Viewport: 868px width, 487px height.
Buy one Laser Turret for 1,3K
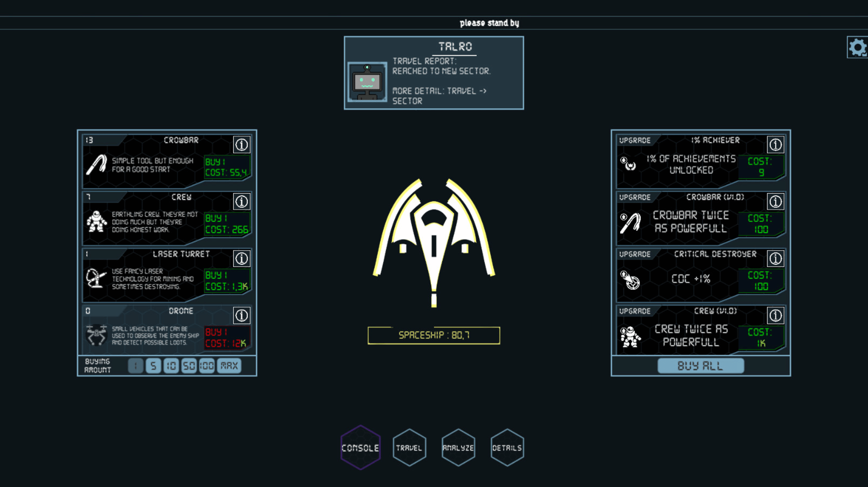pos(226,281)
